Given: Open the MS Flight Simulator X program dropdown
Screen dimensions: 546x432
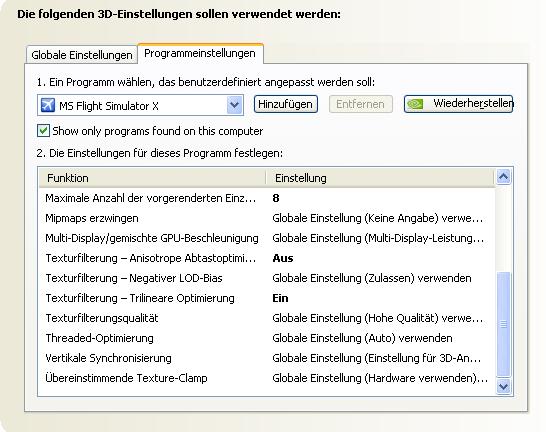Looking at the screenshot, I should tap(234, 105).
